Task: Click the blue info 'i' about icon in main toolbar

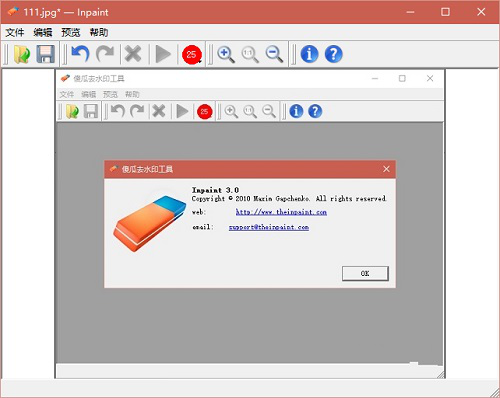Action: pos(309,54)
